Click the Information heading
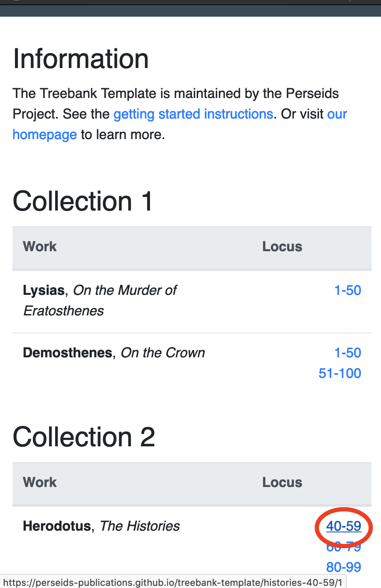 tap(81, 59)
